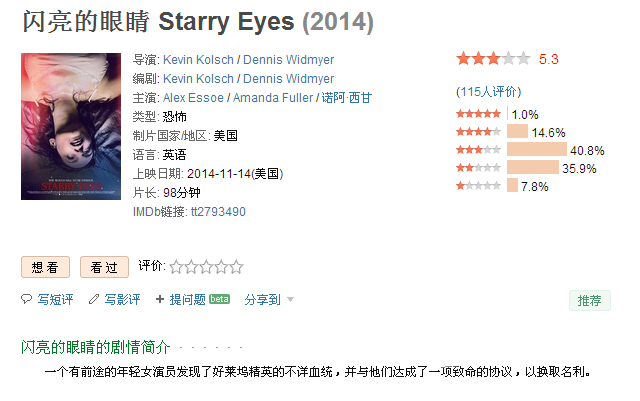Click the green 推荐 button
This screenshot has height=401, width=640.
590,301
